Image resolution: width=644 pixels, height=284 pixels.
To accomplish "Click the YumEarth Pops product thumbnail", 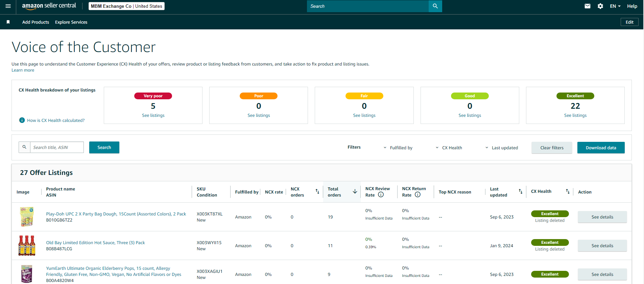I will tap(27, 274).
